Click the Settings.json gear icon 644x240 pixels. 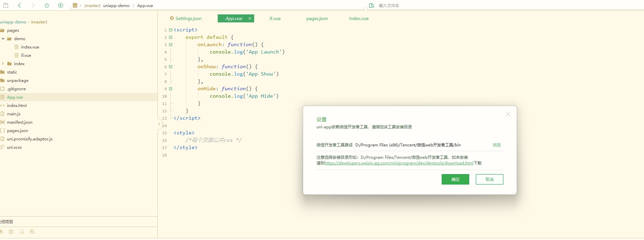[x=172, y=18]
